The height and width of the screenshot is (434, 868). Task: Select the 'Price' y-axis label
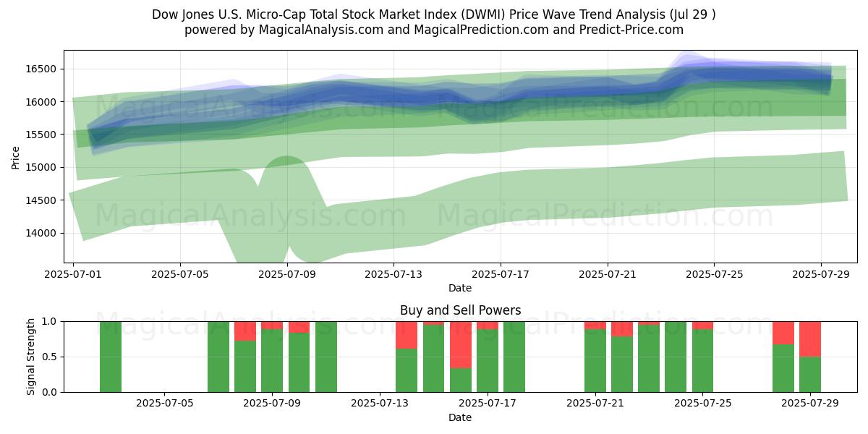pos(16,156)
